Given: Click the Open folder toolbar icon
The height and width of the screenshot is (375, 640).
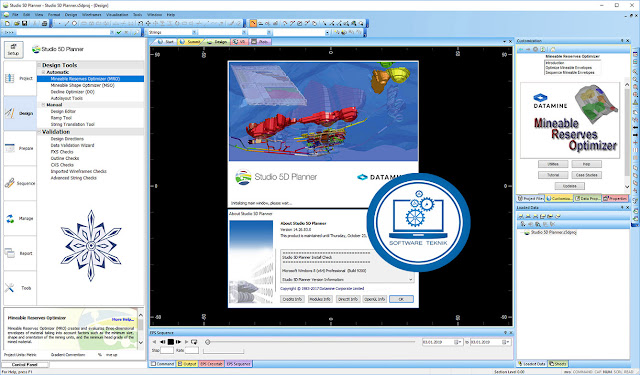Looking at the screenshot, I should pos(17,24).
